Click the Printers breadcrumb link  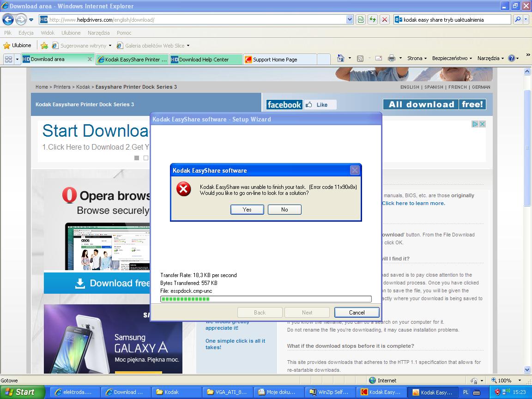pyautogui.click(x=62, y=87)
